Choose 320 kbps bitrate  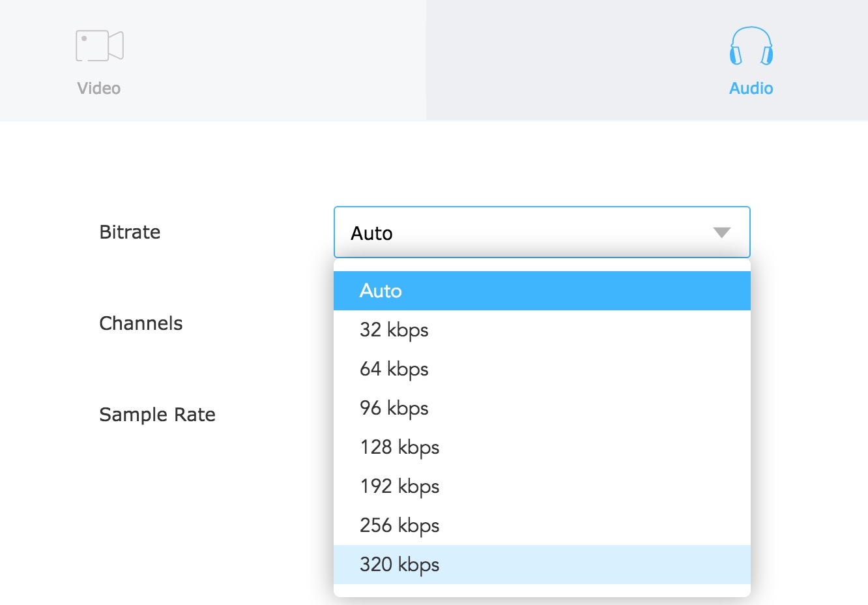point(542,565)
